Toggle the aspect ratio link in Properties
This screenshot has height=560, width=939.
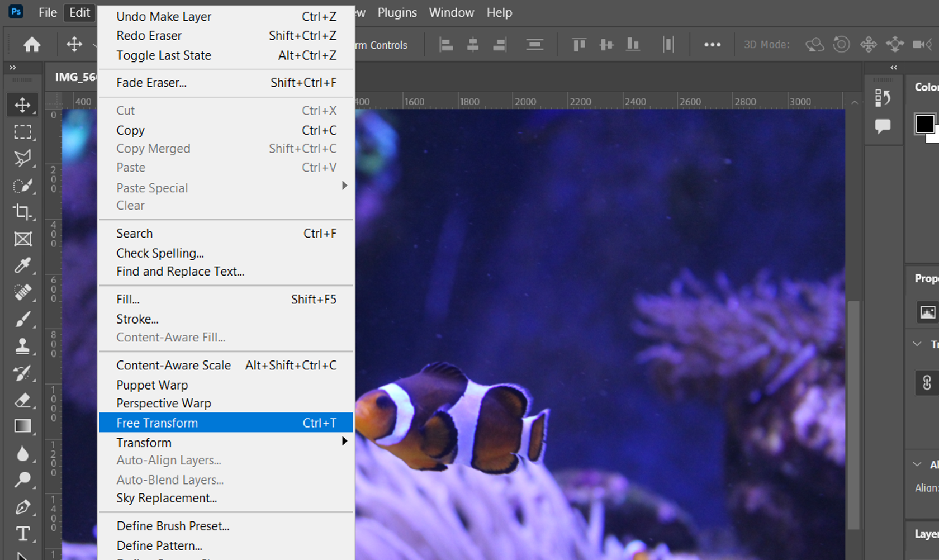(927, 383)
